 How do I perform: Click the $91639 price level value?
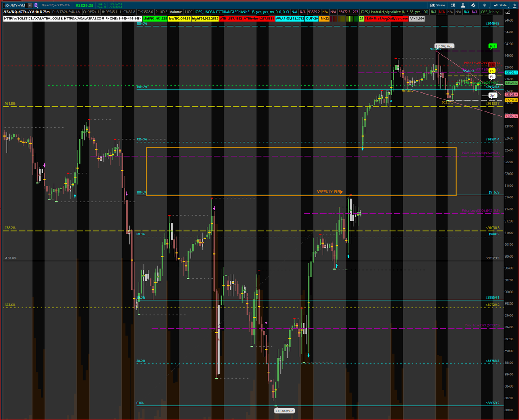coord(494,192)
